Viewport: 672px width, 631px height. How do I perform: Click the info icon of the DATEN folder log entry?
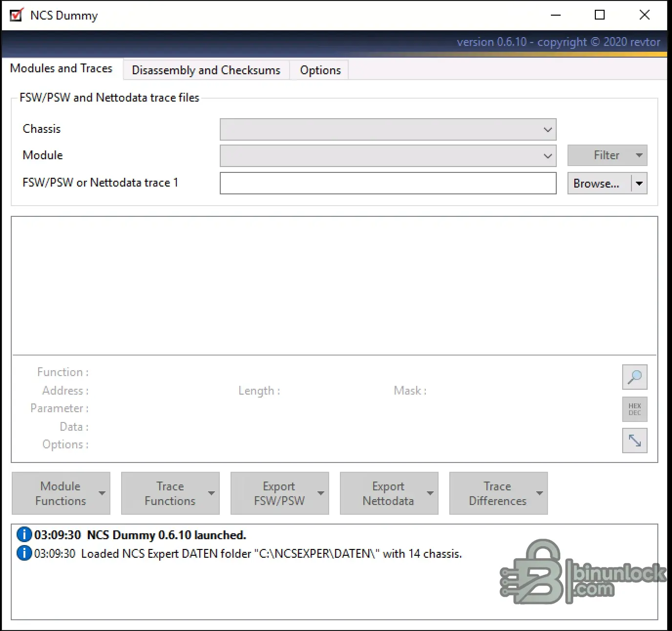pyautogui.click(x=24, y=553)
